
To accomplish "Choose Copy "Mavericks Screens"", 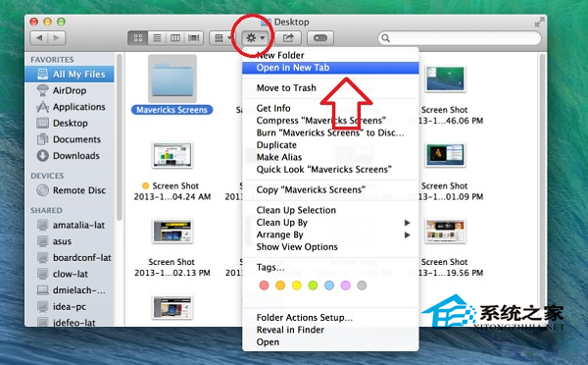I will click(330, 189).
